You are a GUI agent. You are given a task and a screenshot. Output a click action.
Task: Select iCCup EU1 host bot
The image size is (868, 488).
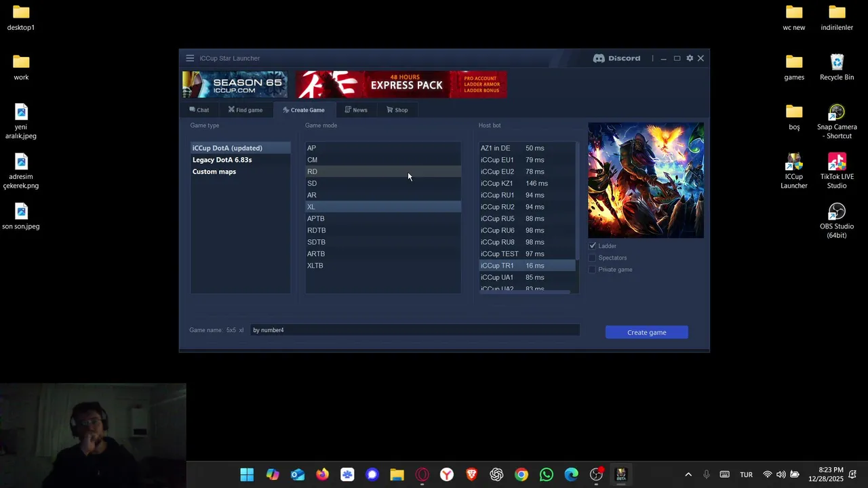tap(527, 160)
